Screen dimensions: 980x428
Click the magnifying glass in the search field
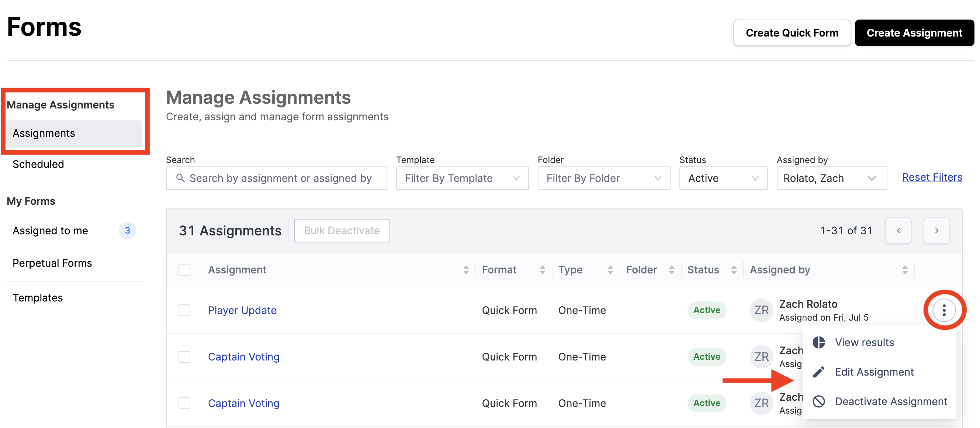180,178
